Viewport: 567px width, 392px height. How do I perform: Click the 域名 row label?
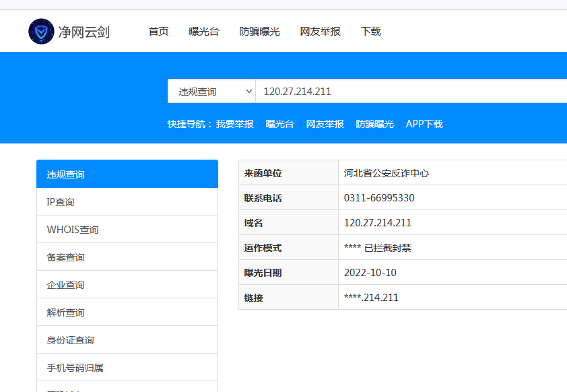(x=253, y=223)
